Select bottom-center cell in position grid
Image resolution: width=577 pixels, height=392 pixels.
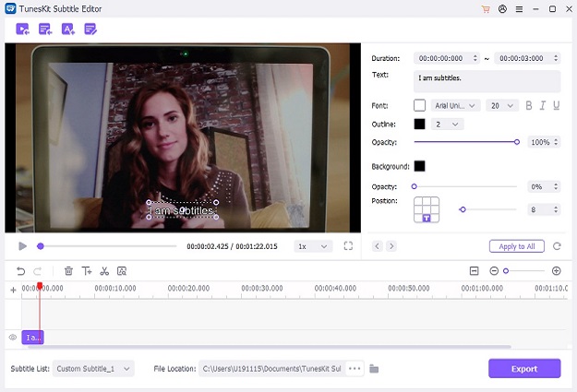[427, 219]
